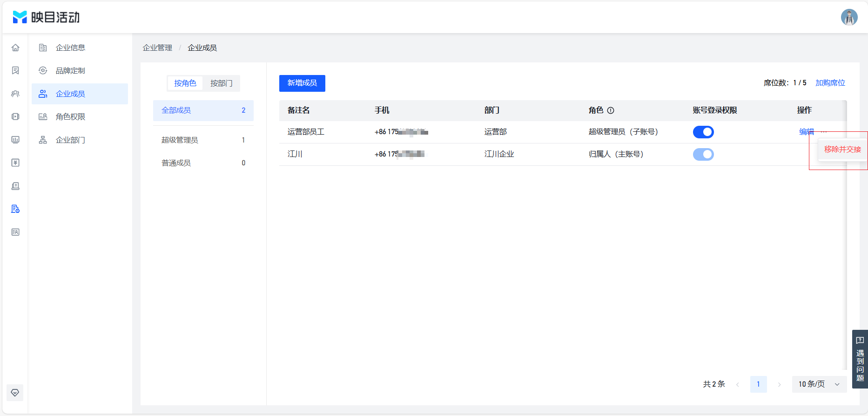Toggle login permission for 运营部员工
Viewport: 868px width, 416px height.
coord(703,132)
